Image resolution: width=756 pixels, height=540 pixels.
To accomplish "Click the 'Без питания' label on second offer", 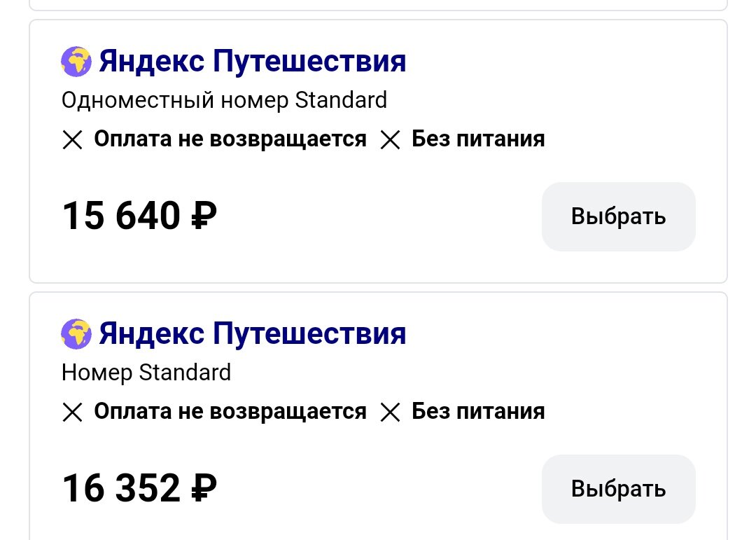I will point(478,411).
